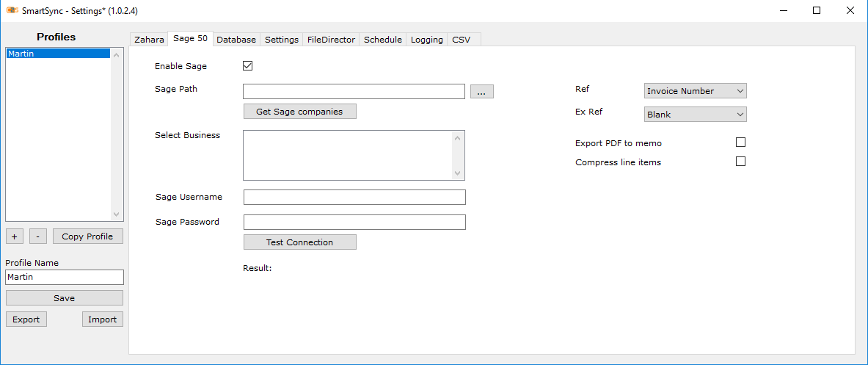Screen dimensions: 868x365
Task: Open the Schedule tab
Action: click(382, 40)
